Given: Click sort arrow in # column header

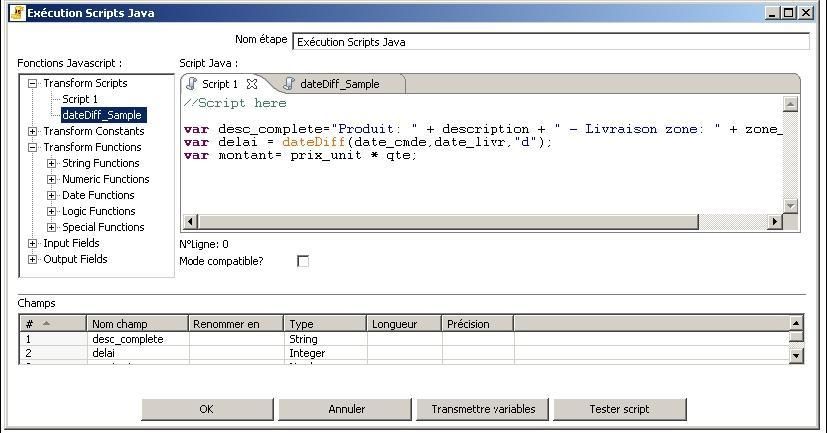Looking at the screenshot, I should (x=46, y=323).
